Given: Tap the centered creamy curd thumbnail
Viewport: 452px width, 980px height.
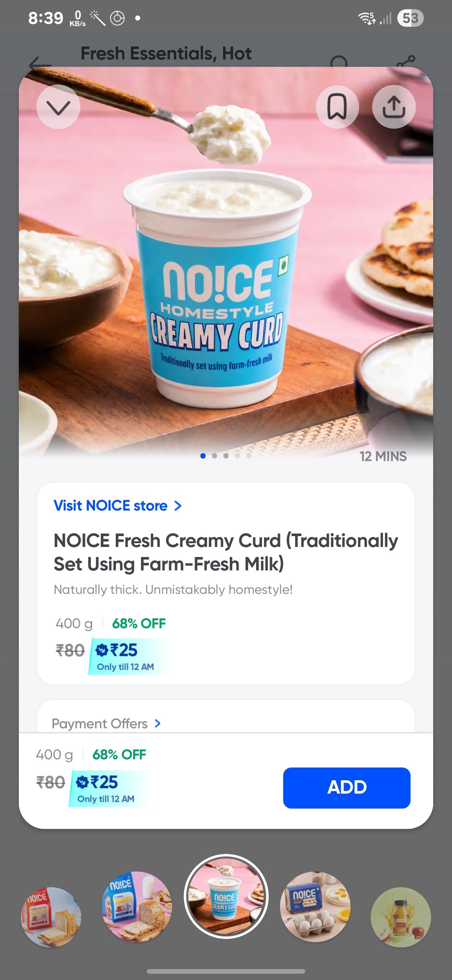Looking at the screenshot, I should [x=226, y=896].
